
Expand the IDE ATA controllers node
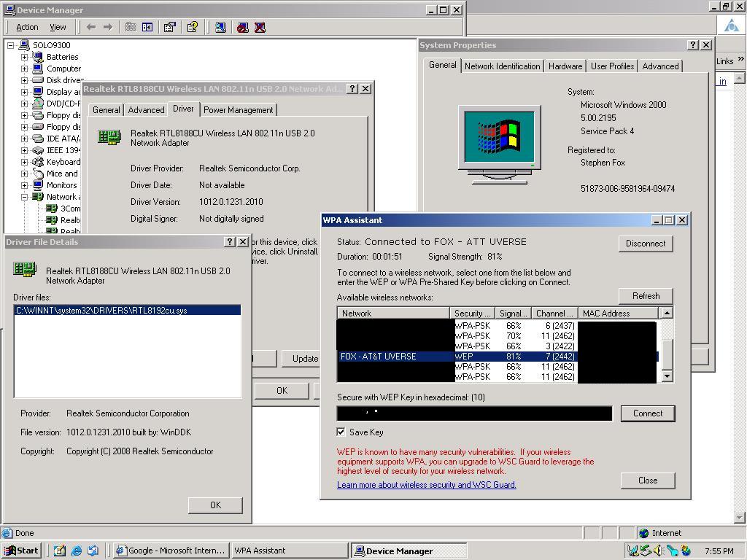pos(24,139)
